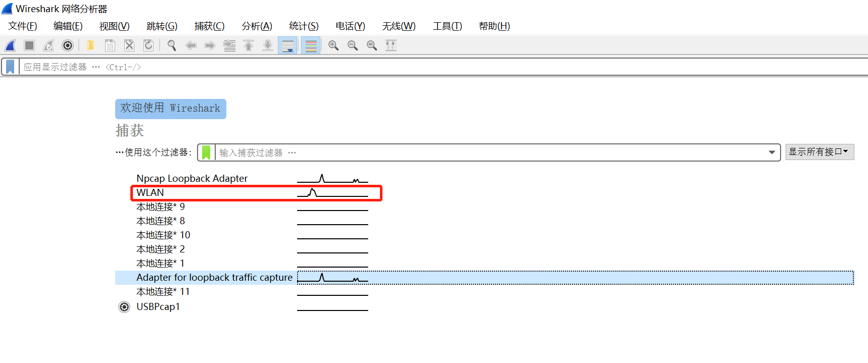Open the 无线(W) menu
Image resolution: width=868 pixels, height=363 pixels.
[399, 26]
